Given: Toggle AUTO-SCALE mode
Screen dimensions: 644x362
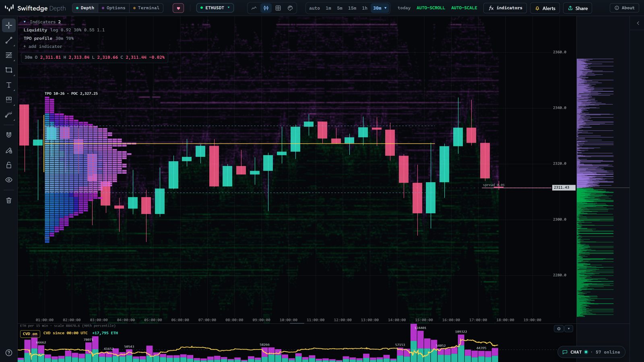Looking at the screenshot, I should coord(464,8).
